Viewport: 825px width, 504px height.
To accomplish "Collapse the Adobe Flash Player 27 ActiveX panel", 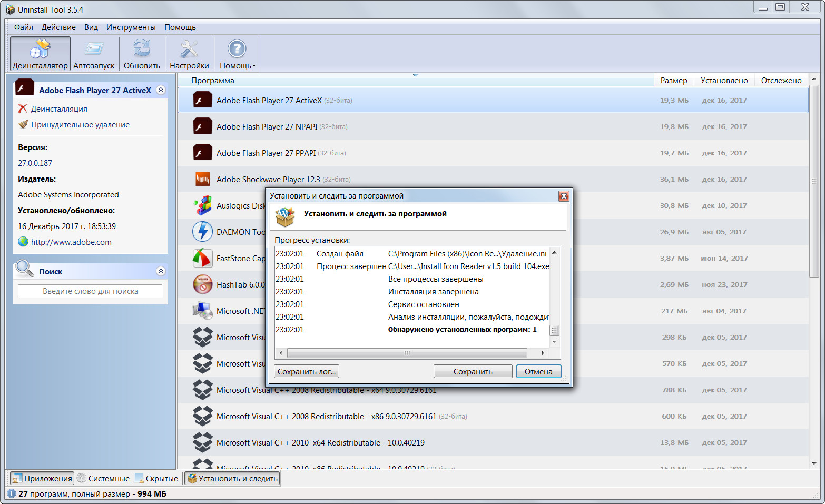I will pos(161,90).
